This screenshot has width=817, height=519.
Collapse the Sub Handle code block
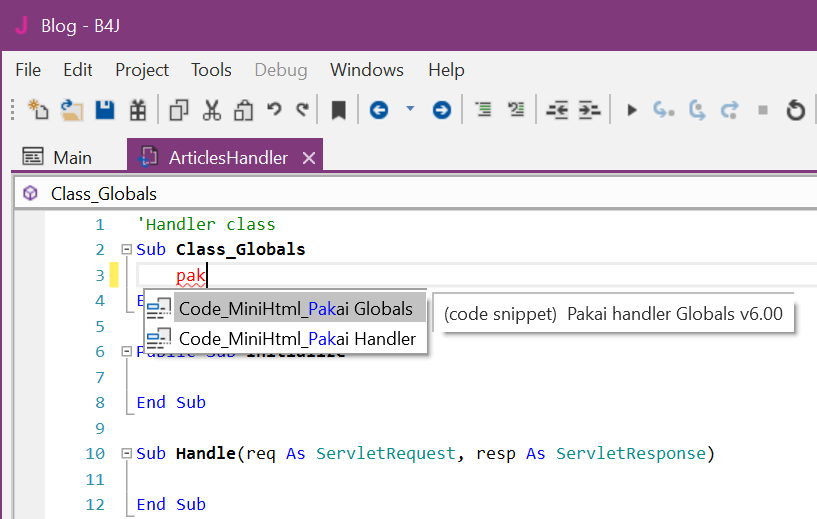(x=126, y=454)
